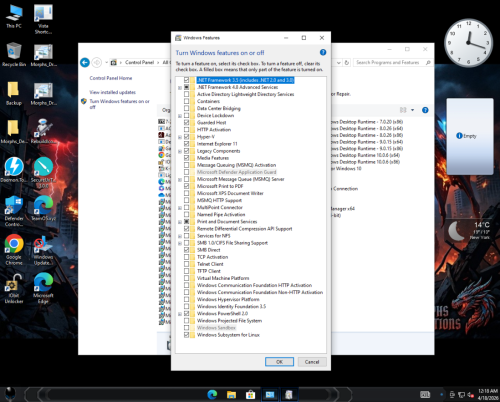Toggle the Containers feature checkbox

(186, 101)
